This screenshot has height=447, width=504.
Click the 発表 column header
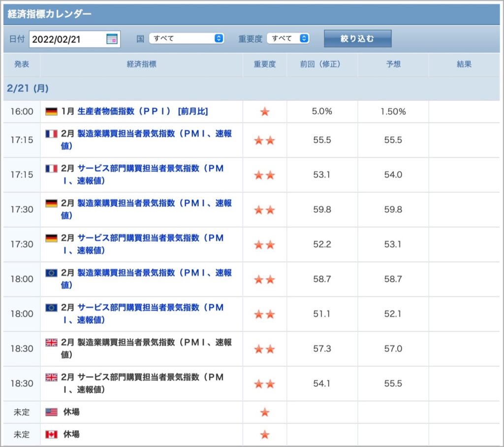(x=22, y=64)
